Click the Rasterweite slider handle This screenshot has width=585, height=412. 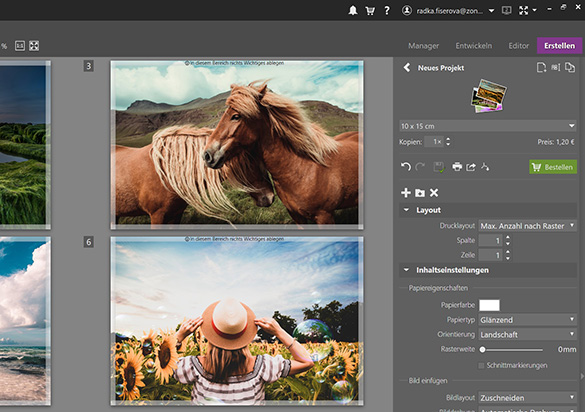482,350
